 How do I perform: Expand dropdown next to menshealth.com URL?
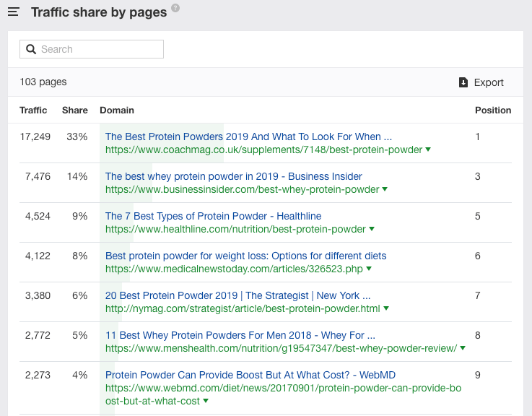tap(463, 348)
